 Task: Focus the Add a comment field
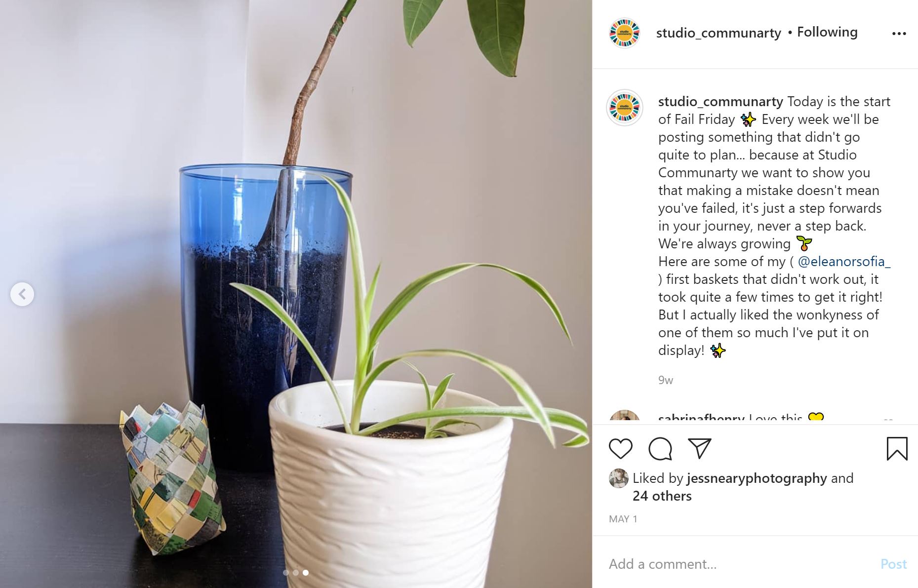coord(741,564)
